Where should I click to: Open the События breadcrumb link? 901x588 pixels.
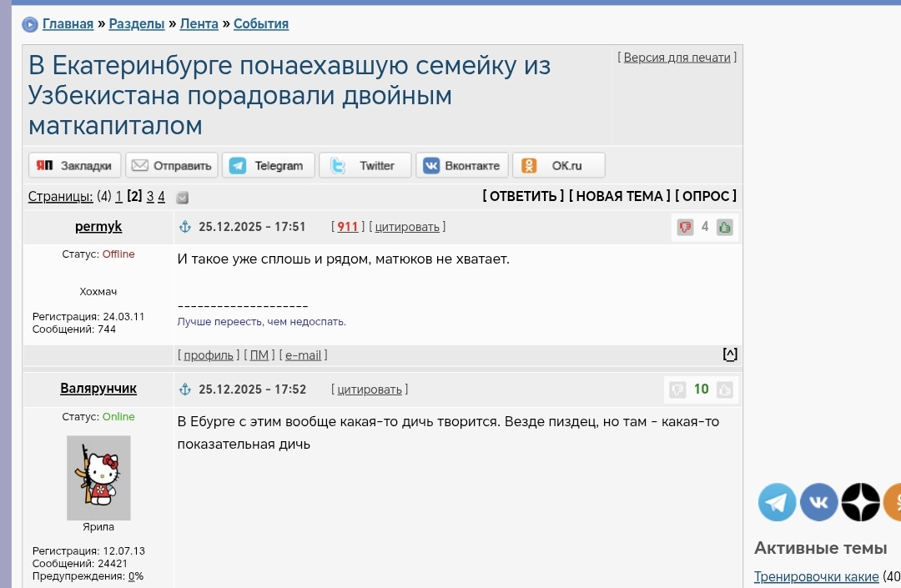pyautogui.click(x=261, y=24)
